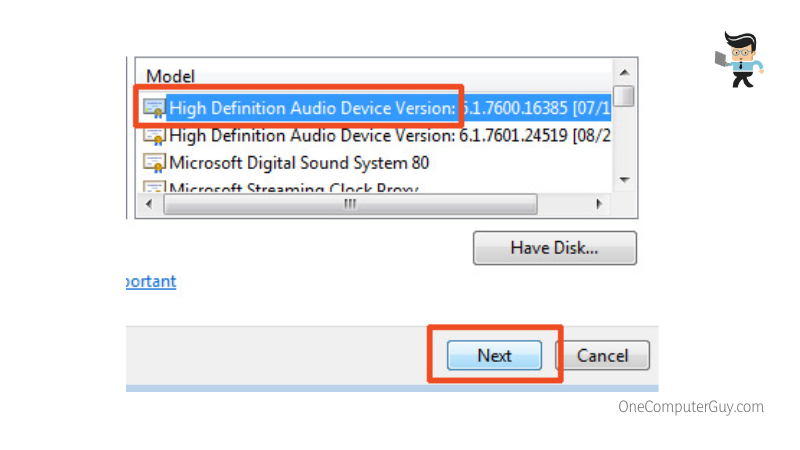Click the icon beside Microsoft Digital Sound System 80
Viewport: 800px width, 450px height.
(x=154, y=163)
